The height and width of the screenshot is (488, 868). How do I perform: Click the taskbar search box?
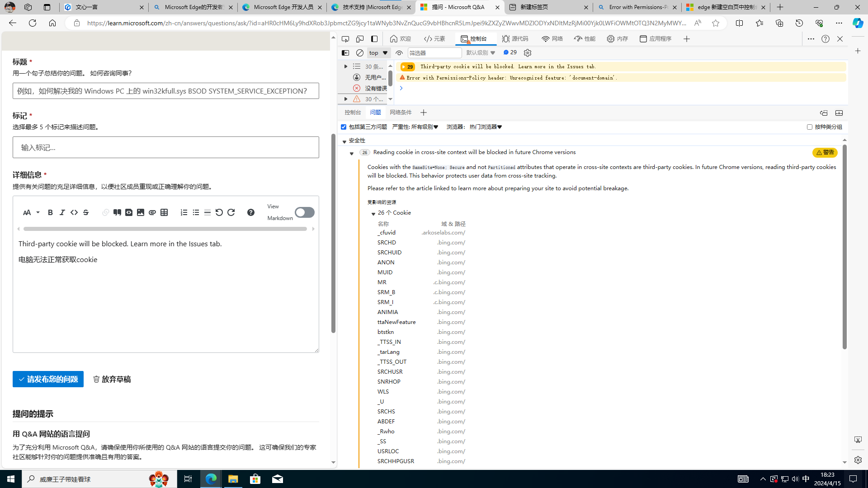pos(99,479)
